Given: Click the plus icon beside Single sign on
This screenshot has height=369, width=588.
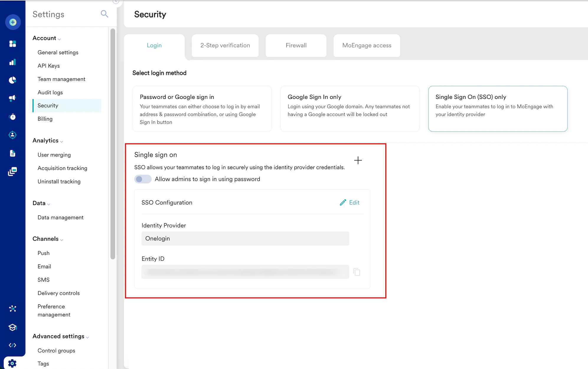Looking at the screenshot, I should (358, 160).
